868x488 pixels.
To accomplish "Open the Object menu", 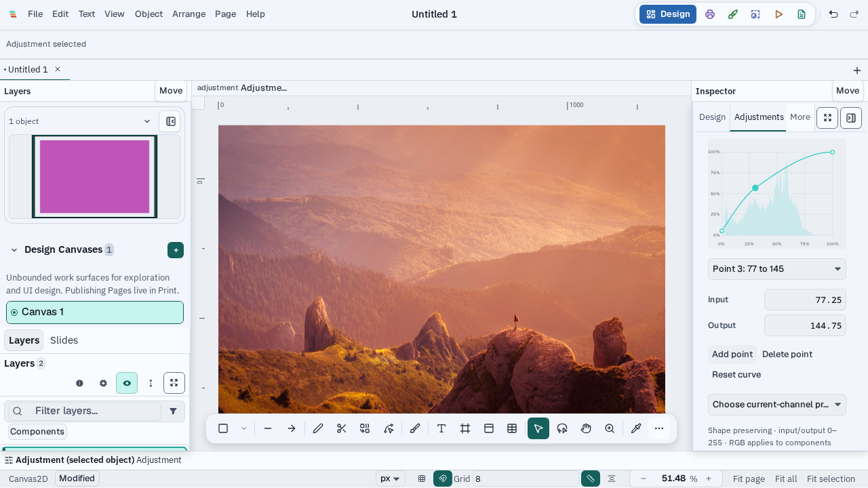I will pos(149,14).
